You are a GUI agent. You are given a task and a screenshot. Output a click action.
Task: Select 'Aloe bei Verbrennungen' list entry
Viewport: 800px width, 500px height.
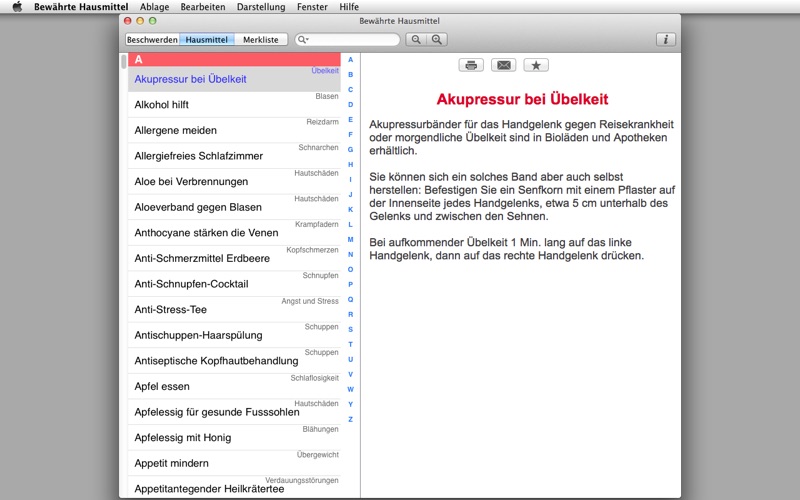click(x=234, y=182)
